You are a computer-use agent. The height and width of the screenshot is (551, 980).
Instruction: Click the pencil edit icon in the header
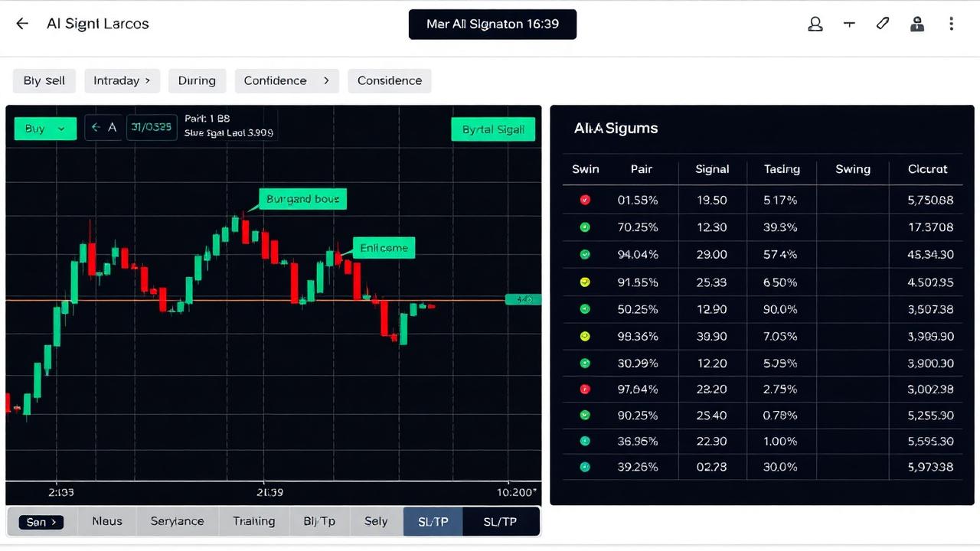pos(882,24)
